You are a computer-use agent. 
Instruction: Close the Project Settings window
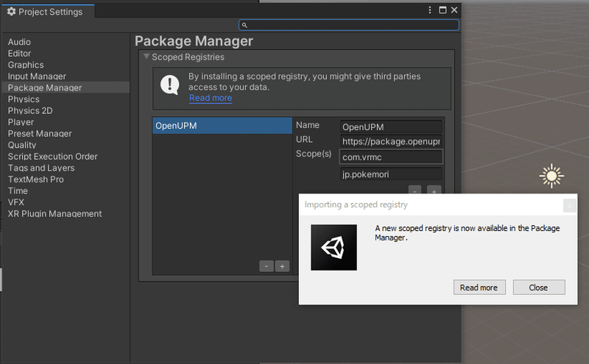(x=454, y=10)
